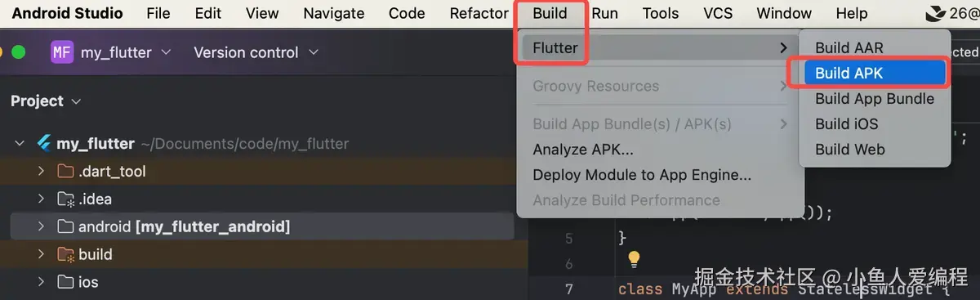This screenshot has width=980, height=300.
Task: Select the .dart_tool folder icon
Action: point(66,172)
